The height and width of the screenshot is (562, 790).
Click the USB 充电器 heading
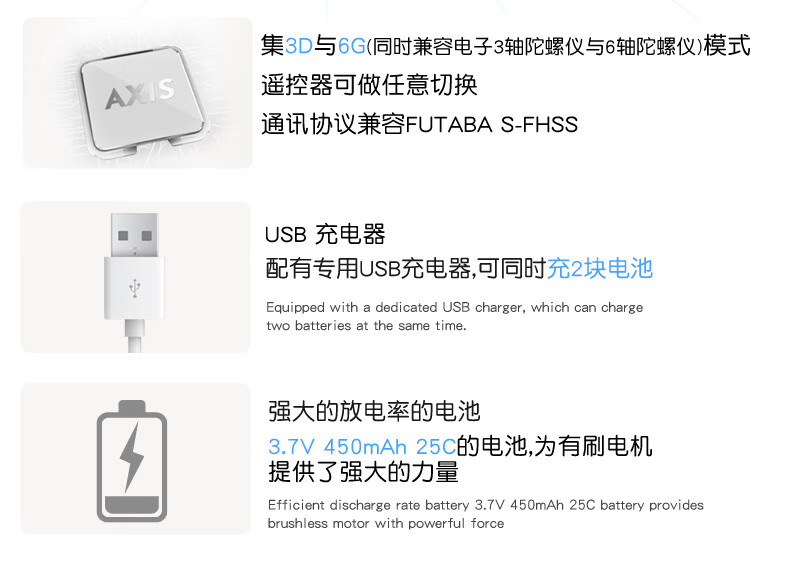325,234
